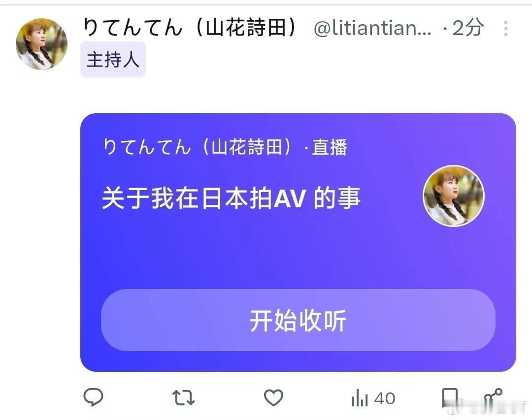Open the view analytics bar chart icon
Screen dimensions: 532x420
(360, 398)
